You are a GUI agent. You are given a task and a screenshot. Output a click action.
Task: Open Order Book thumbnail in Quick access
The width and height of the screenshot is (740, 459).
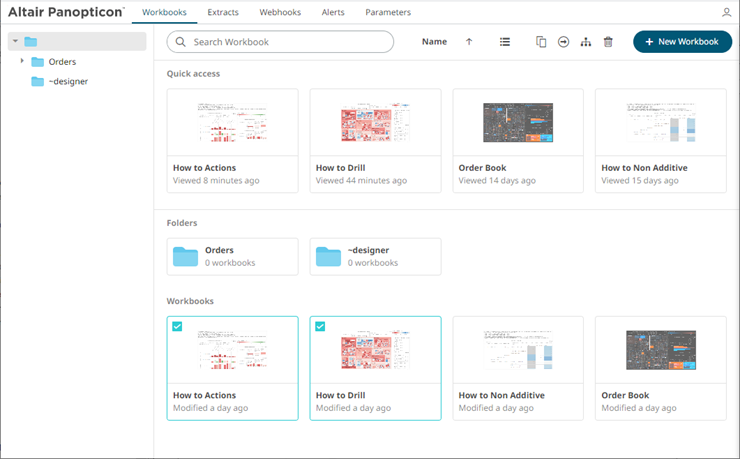(517, 122)
